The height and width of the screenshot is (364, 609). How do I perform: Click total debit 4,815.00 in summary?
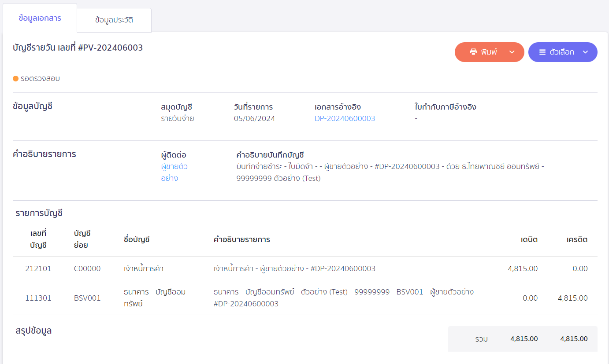[524, 339]
